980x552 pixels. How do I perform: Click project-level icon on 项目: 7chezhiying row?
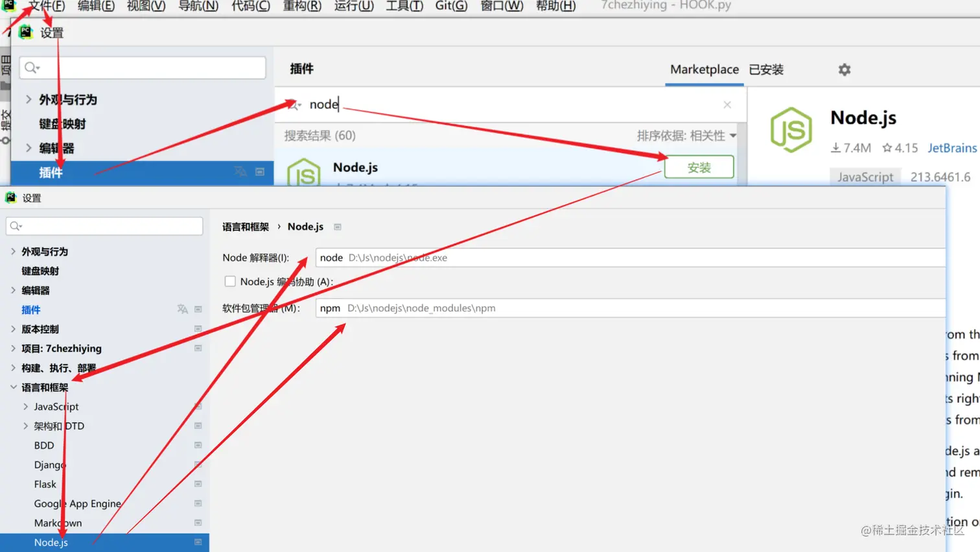click(198, 348)
